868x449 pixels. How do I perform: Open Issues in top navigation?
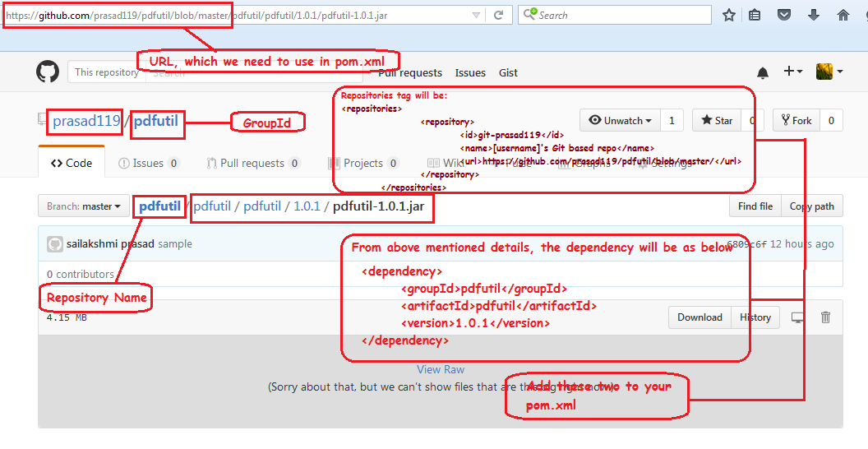point(470,72)
